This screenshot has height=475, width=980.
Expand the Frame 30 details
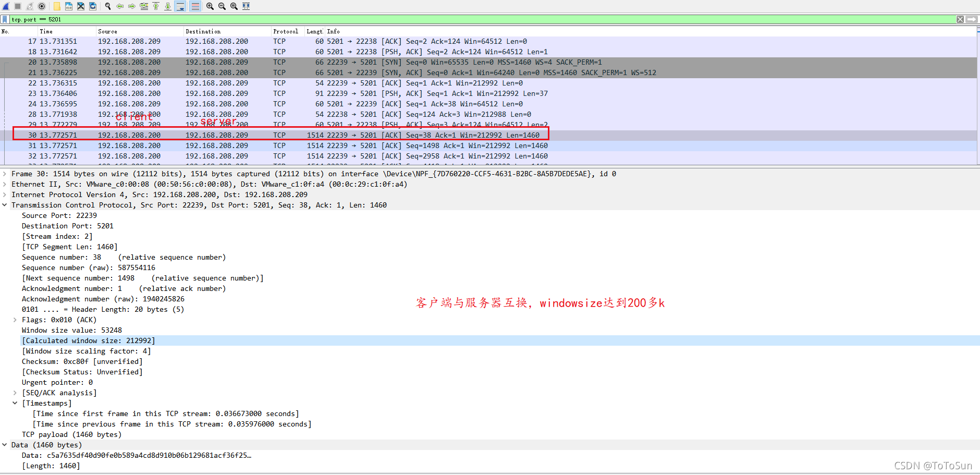5,174
